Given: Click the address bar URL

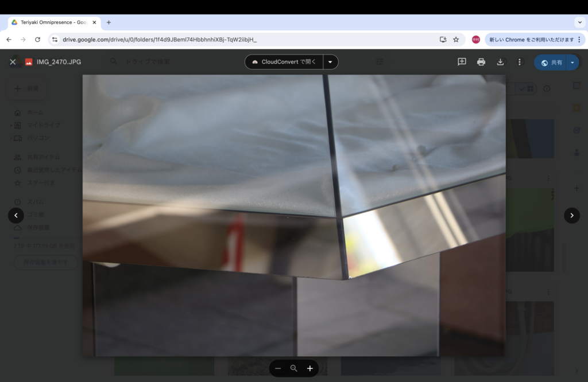Looking at the screenshot, I should [x=160, y=40].
